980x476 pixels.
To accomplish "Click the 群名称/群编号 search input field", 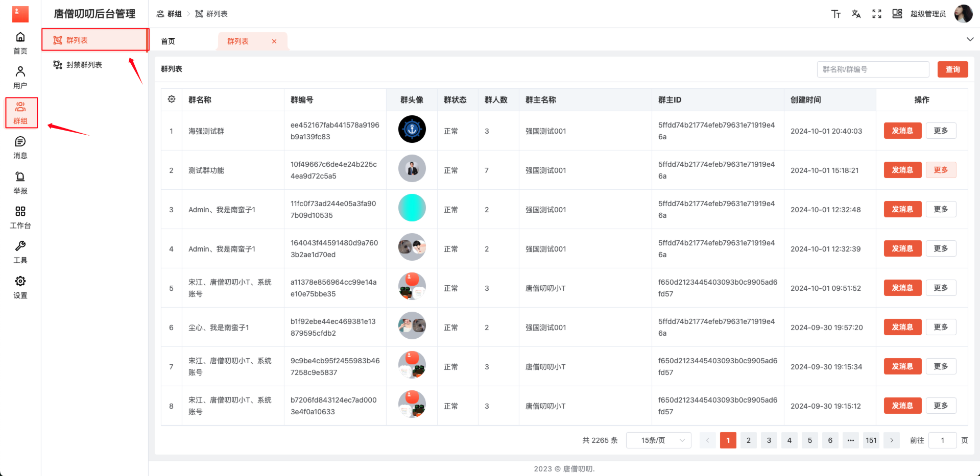I will pos(873,69).
